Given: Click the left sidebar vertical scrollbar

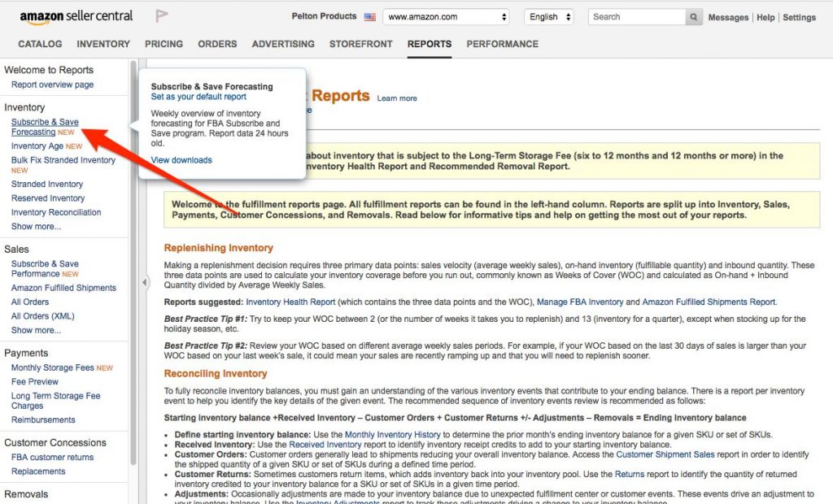Looking at the screenshot, I should (133, 244).
